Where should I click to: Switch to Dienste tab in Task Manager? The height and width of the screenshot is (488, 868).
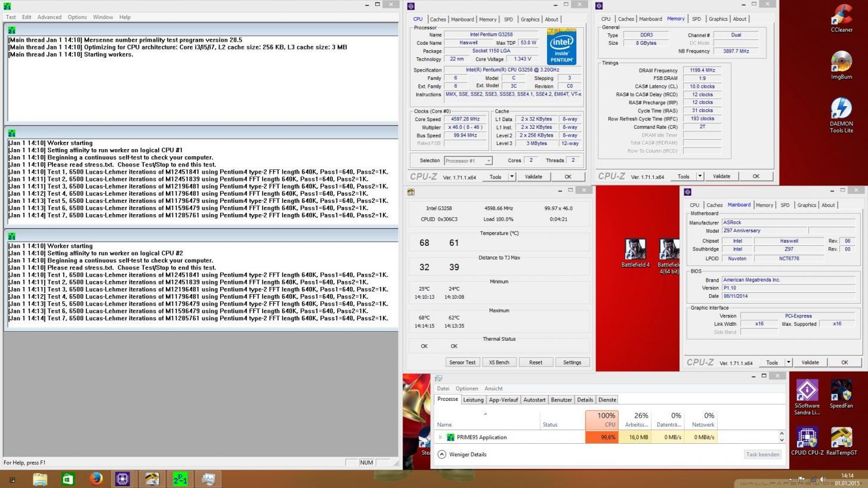pos(607,400)
